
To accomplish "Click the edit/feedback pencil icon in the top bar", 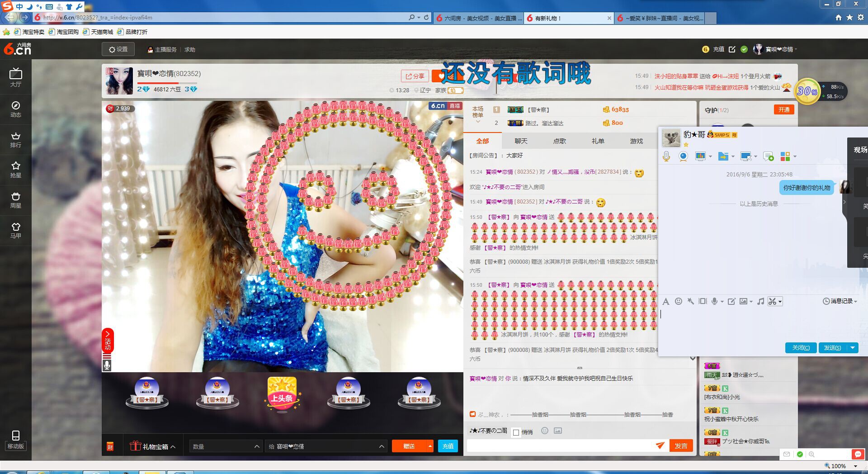I will click(732, 49).
